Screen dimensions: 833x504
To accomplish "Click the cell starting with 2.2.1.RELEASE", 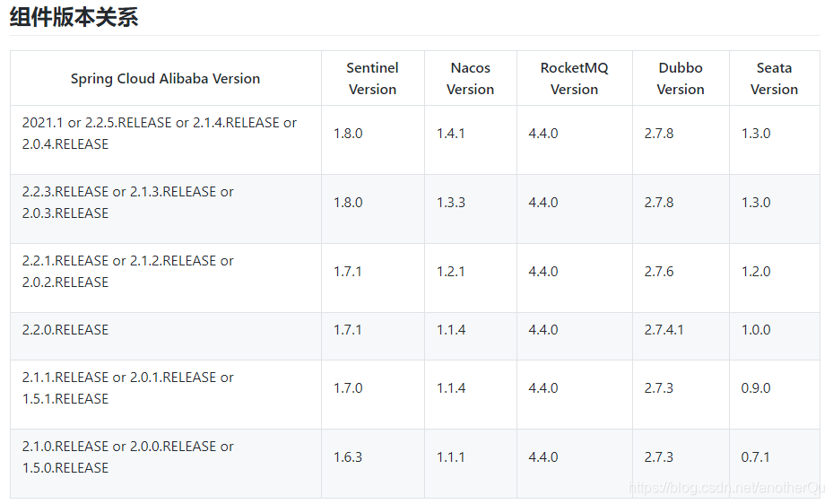I will tap(165, 278).
